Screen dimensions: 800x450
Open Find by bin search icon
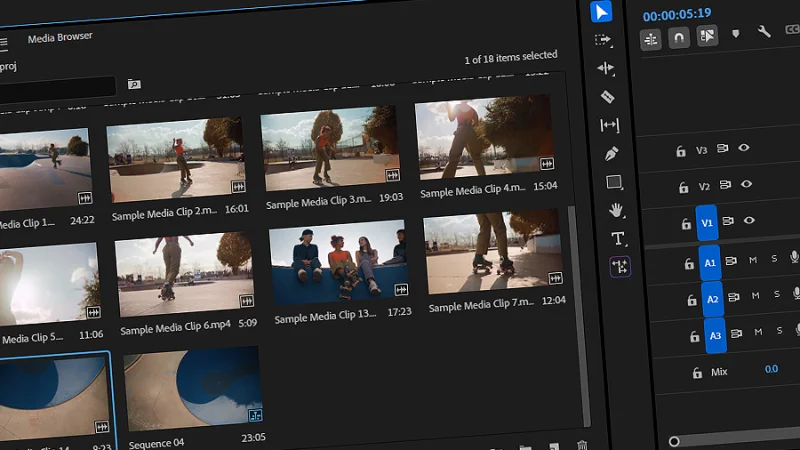[x=134, y=84]
